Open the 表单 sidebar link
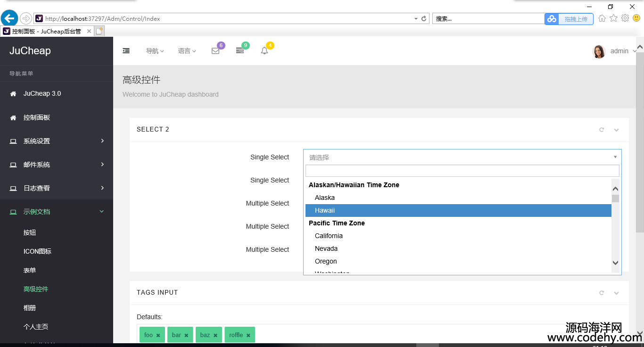The width and height of the screenshot is (644, 347). click(x=30, y=270)
